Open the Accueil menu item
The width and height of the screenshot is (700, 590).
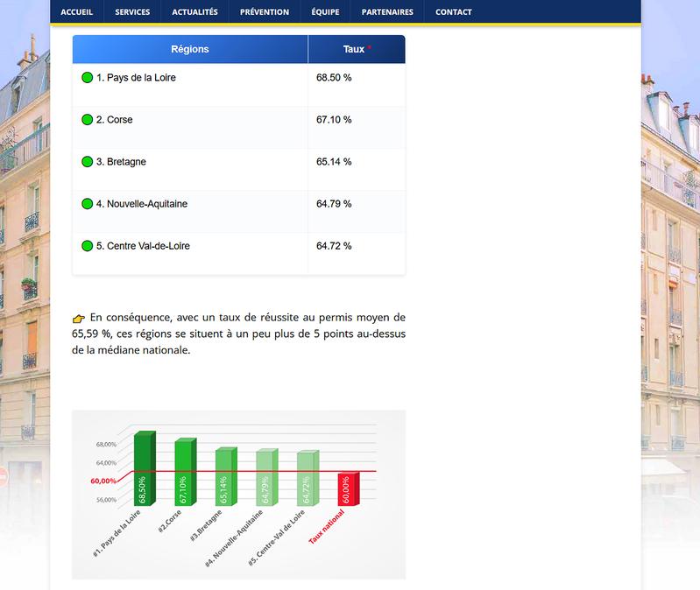(76, 12)
